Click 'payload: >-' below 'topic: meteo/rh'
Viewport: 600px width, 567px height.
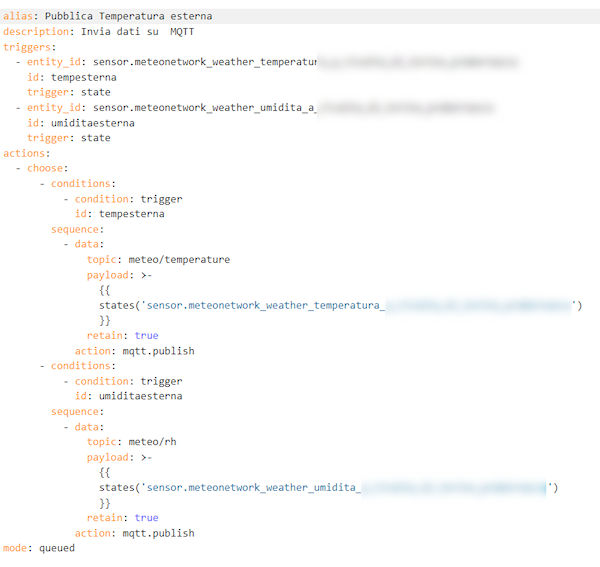(119, 458)
